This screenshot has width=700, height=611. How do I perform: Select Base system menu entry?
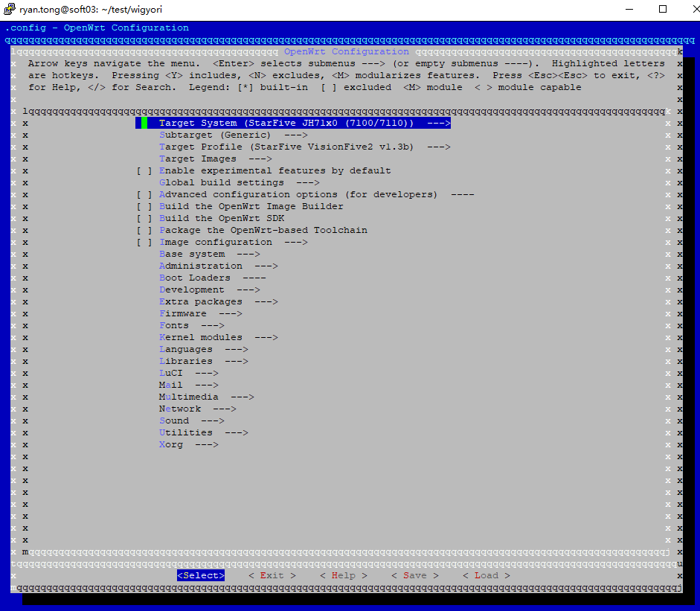point(209,254)
